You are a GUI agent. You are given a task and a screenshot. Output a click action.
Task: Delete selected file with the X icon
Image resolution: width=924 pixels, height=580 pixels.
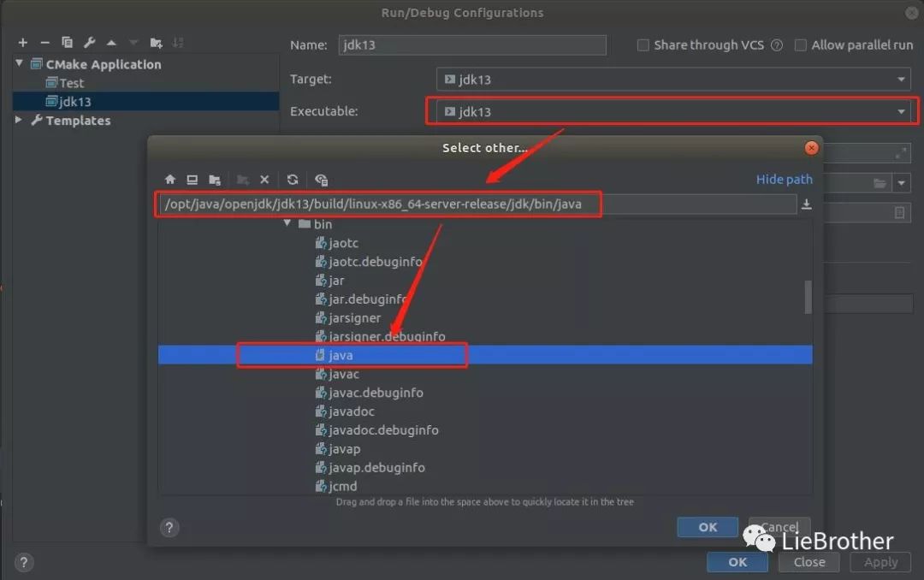(x=264, y=179)
